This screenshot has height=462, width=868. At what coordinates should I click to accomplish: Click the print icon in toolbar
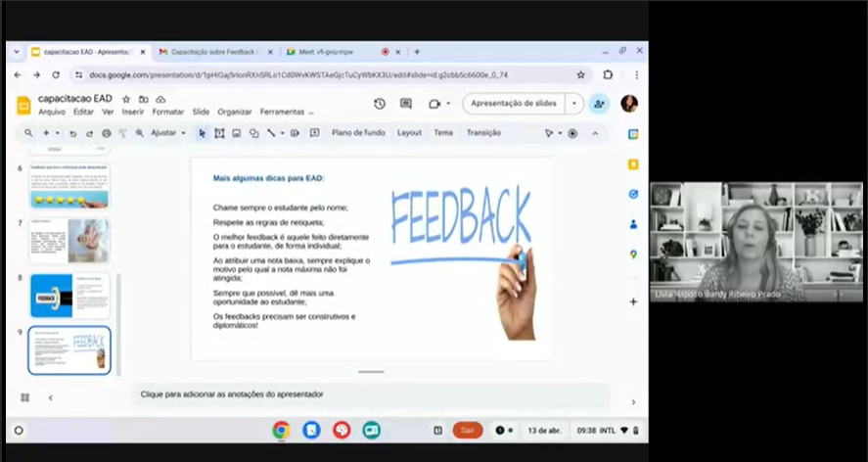tap(106, 133)
